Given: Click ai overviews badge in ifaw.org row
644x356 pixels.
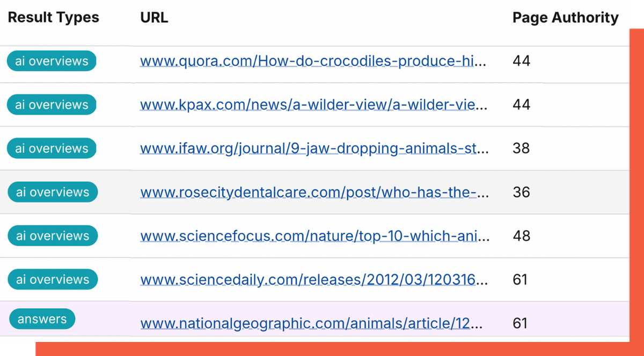Looking at the screenshot, I should (52, 148).
